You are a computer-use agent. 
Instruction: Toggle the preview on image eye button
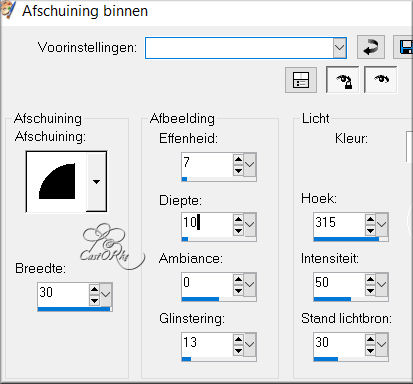[x=381, y=80]
